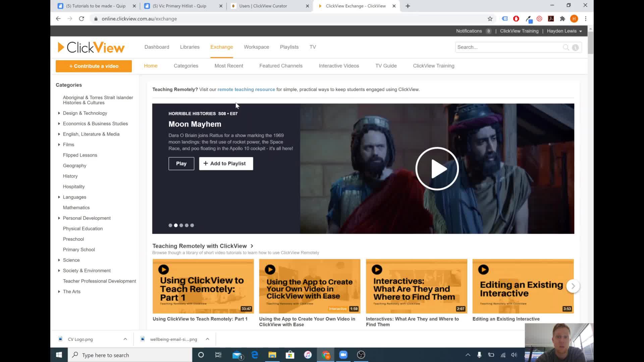Image resolution: width=644 pixels, height=362 pixels.
Task: Go back in browser history
Action: tap(58, 19)
